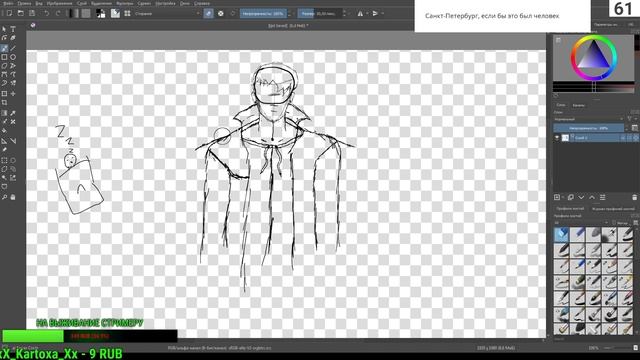Select the Elliptical Selection tool

pyautogui.click(x=13, y=160)
